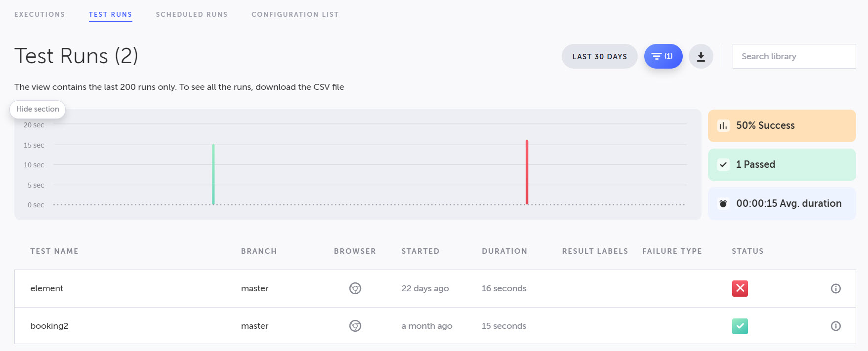Click the Chrome browser icon in element row

point(355,288)
